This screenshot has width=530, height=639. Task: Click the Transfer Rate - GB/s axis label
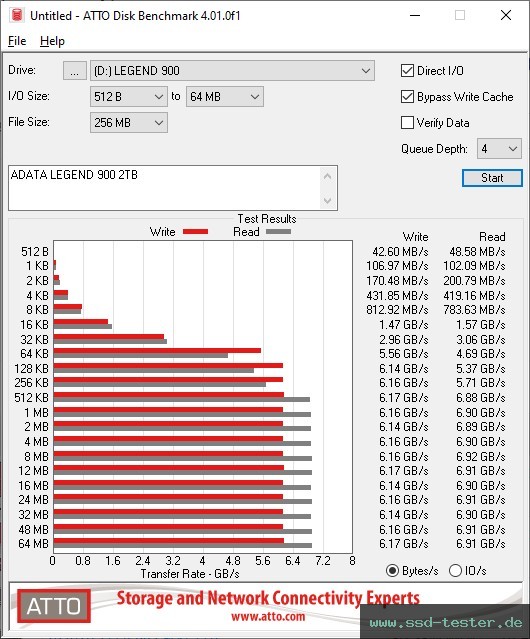(x=190, y=574)
